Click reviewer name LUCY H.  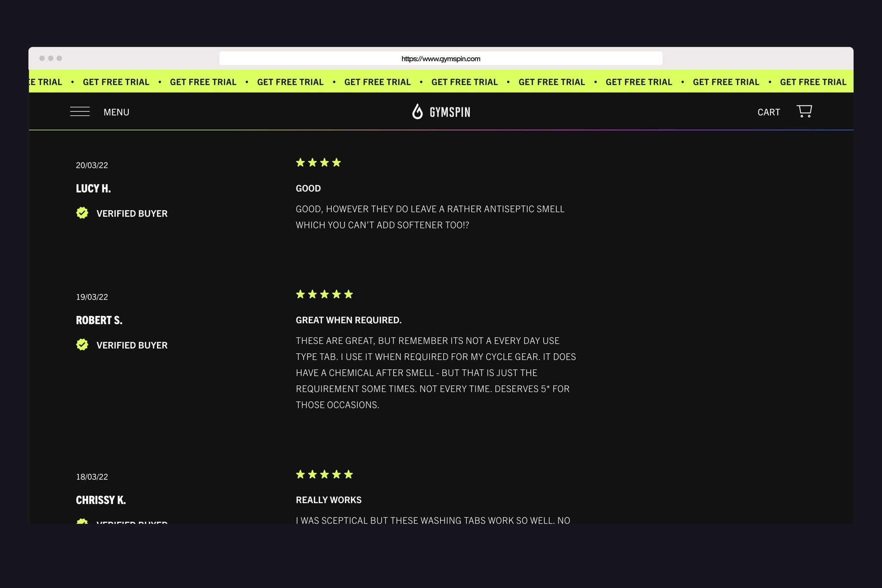click(93, 189)
